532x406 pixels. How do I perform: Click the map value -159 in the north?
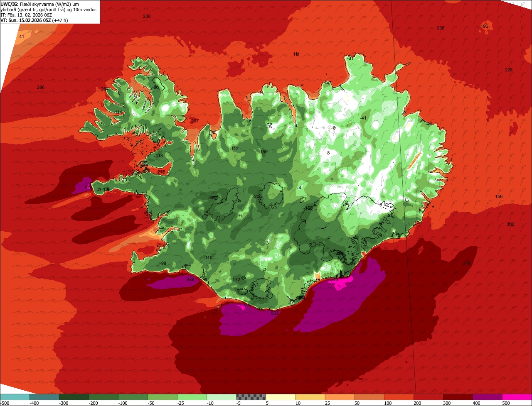coord(264,152)
